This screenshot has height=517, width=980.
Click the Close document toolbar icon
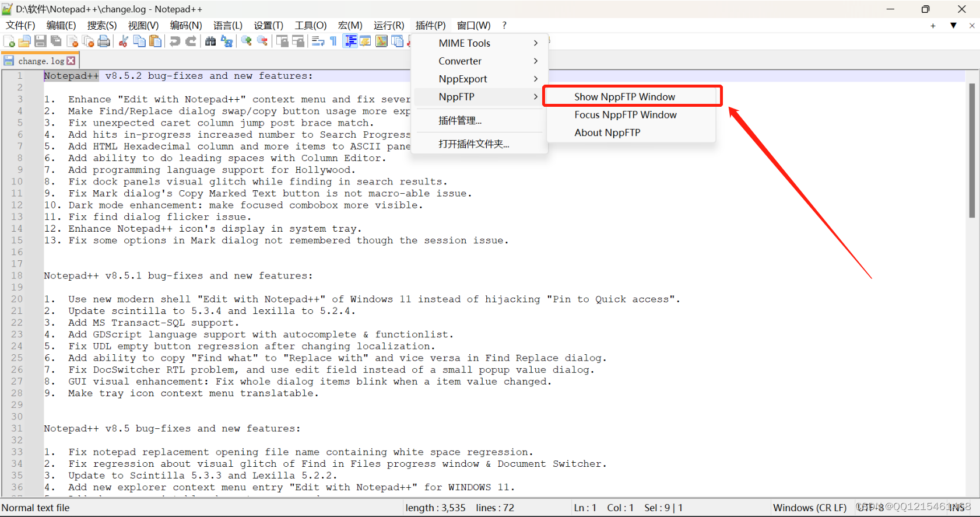click(72, 41)
